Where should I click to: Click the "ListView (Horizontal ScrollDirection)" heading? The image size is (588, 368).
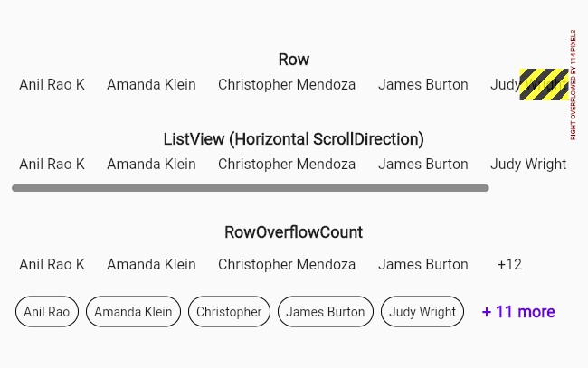point(293,139)
